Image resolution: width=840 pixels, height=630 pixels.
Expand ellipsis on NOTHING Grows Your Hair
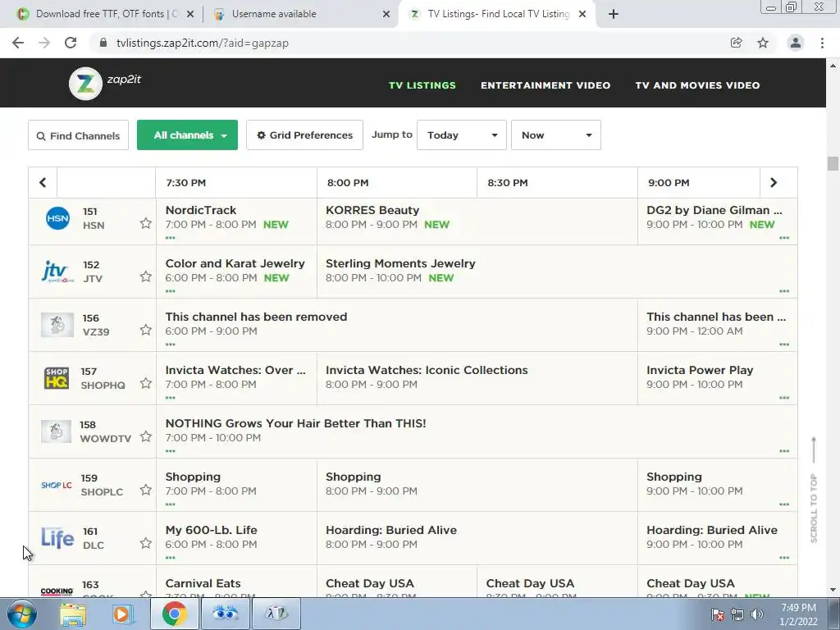pos(171,451)
